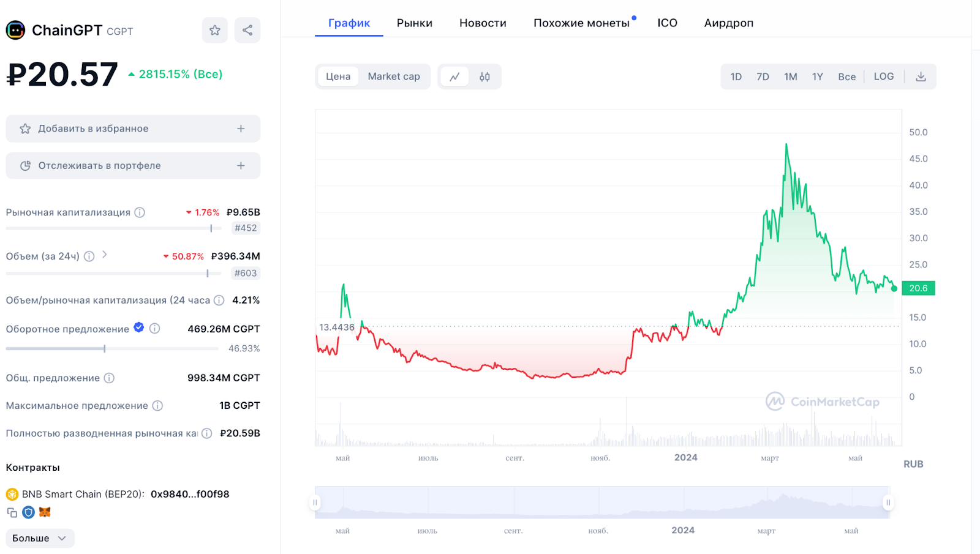Open info icon beside Рыночная капитализация
Screen dimensions: 980x554
[140, 212]
